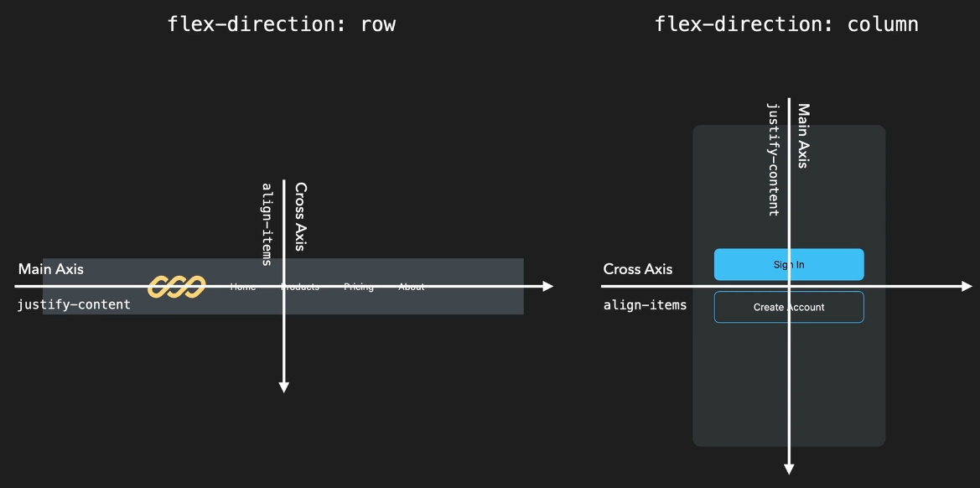Click the horizontal justify-content text in the row diagram

coord(74,304)
